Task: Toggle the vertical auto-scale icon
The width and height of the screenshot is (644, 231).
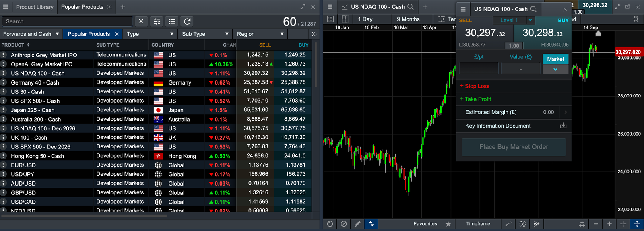Action: pyautogui.click(x=637, y=224)
